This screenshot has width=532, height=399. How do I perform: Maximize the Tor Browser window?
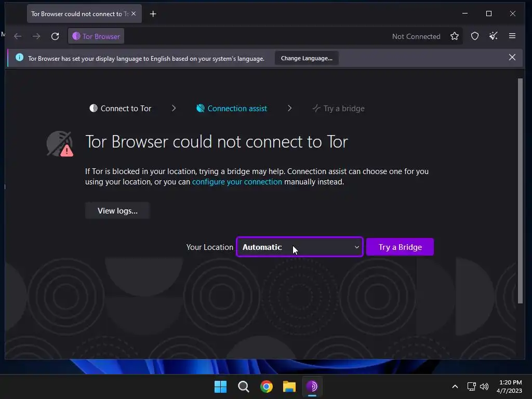tap(489, 14)
